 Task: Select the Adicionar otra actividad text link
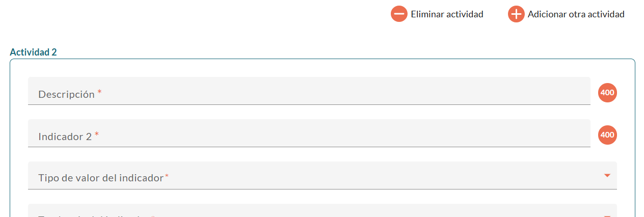point(576,14)
